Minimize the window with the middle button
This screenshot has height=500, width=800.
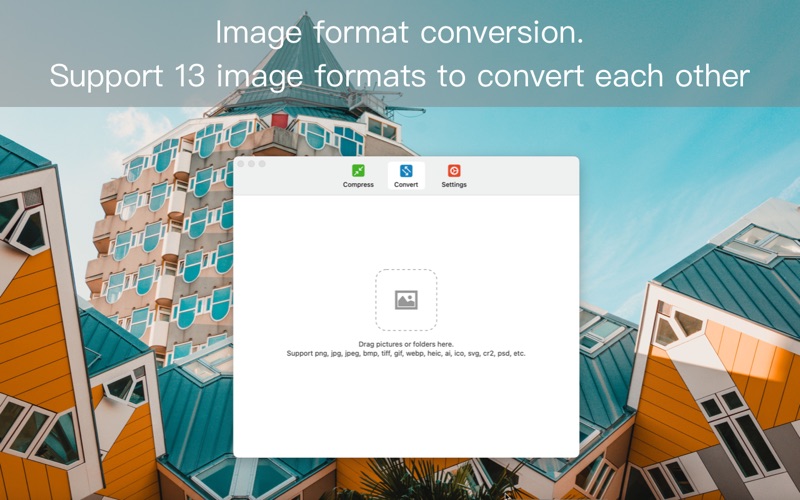pyautogui.click(x=252, y=164)
